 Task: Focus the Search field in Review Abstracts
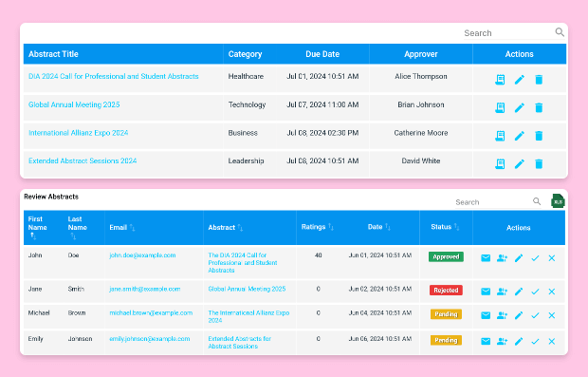point(493,202)
